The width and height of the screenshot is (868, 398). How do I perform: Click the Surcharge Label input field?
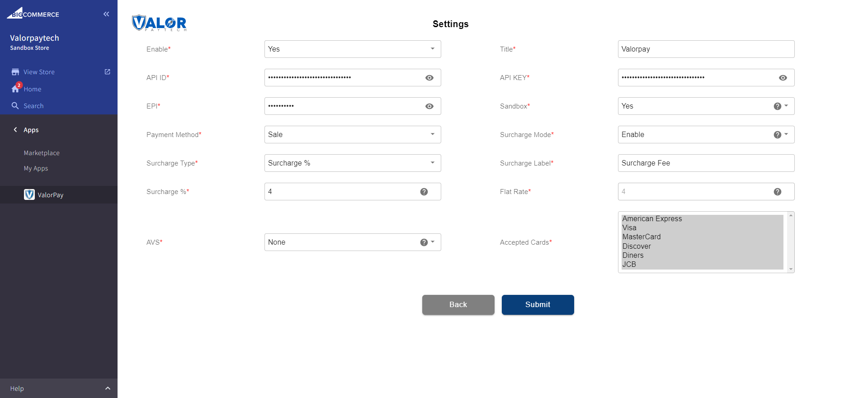[x=706, y=163]
